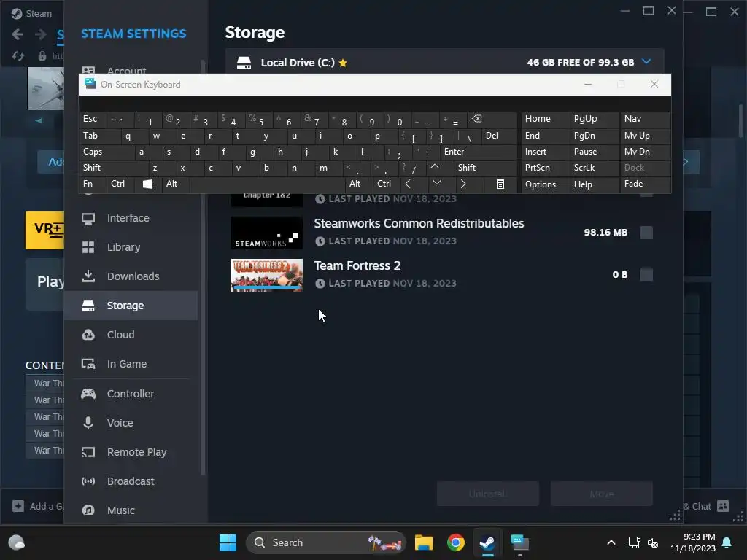Click the backspace key on On-Screen Keyboard
The image size is (747, 560).
492,119
